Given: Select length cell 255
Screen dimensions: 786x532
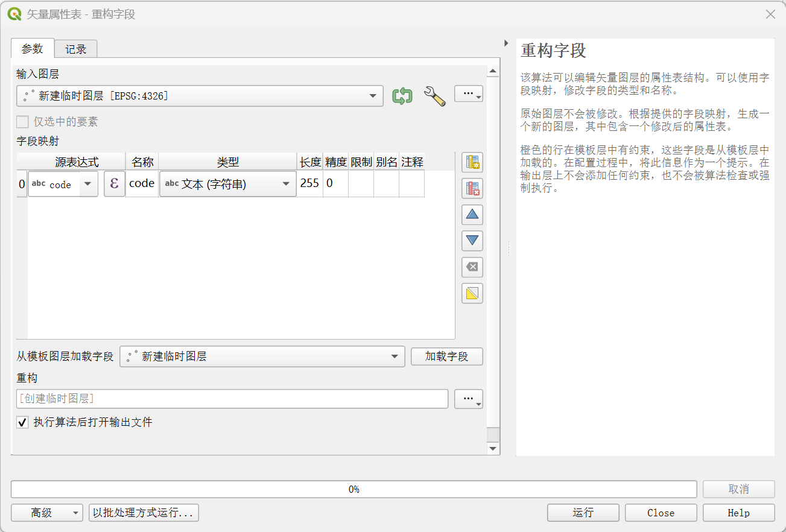Looking at the screenshot, I should point(309,183).
